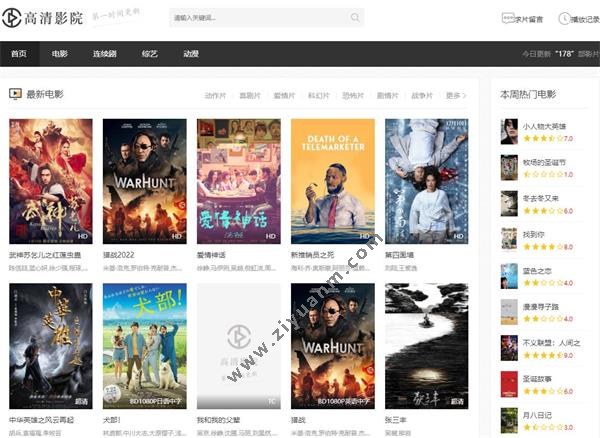Open 冬去冬又来 in weekly hot list
Image resolution: width=600 pixels, height=438 pixels.
[x=541, y=198]
